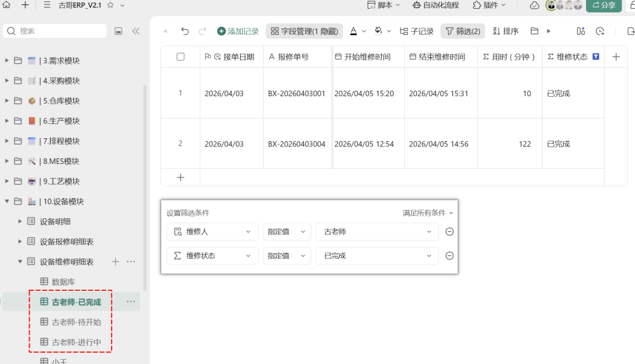This screenshot has width=635, height=364.
Task: Click the redo arrow
Action: click(203, 31)
